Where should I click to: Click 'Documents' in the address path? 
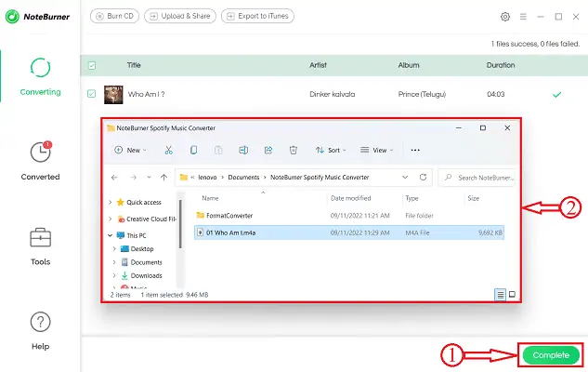[x=243, y=178]
